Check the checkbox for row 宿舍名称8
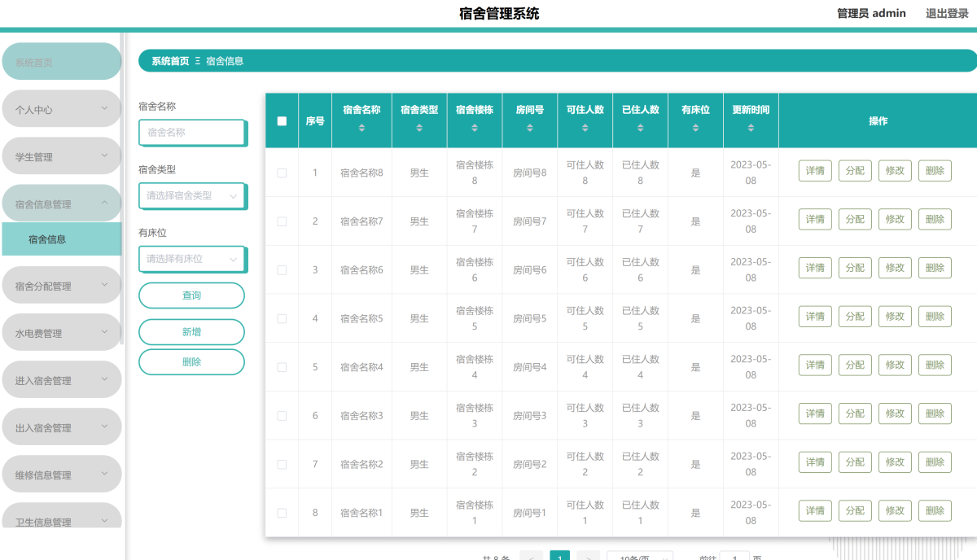Viewport: 977px width, 560px height. coord(282,173)
